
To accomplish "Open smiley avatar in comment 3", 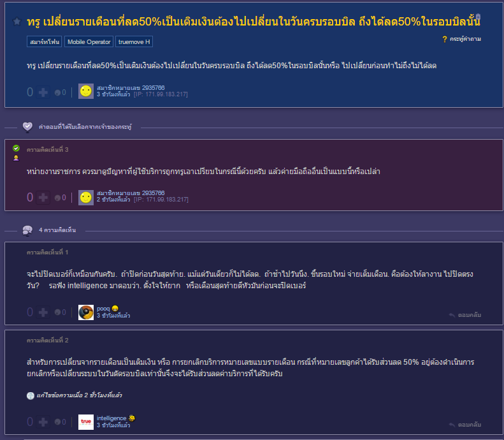I will click(x=86, y=198).
